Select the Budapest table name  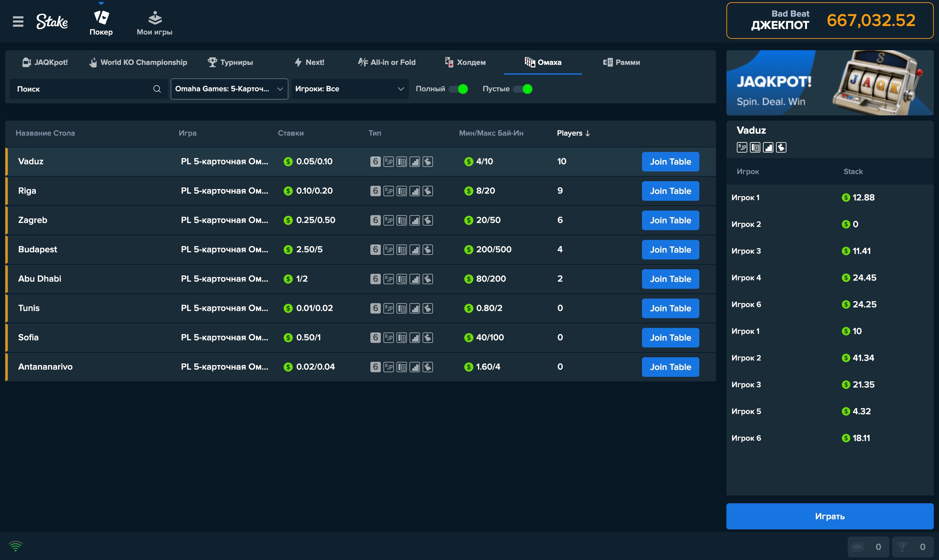pyautogui.click(x=38, y=250)
